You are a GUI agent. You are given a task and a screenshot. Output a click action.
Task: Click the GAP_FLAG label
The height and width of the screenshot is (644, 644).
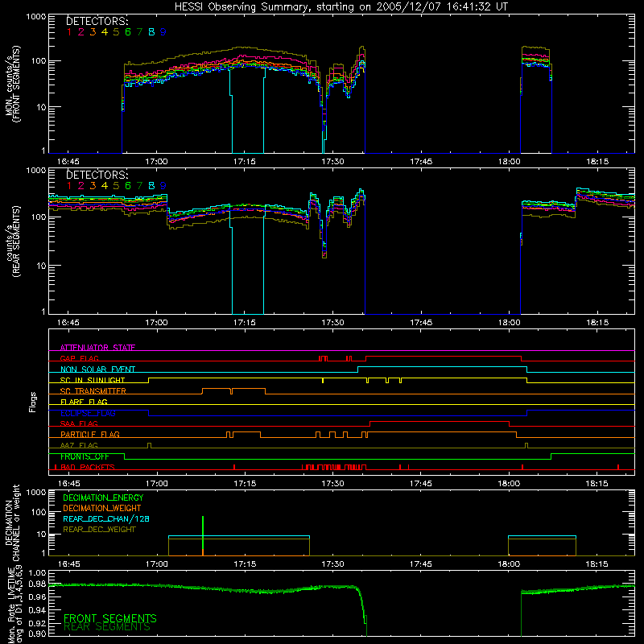pos(79,358)
